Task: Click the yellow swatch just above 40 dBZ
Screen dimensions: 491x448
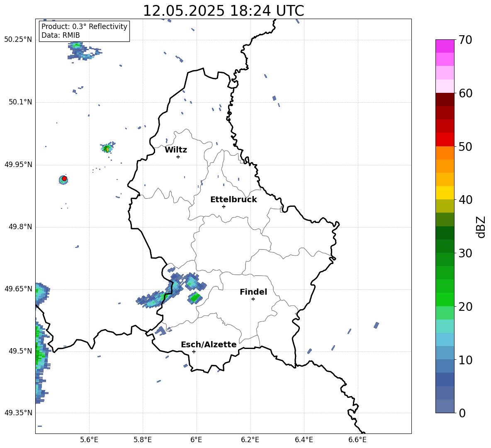Action: coord(445,193)
